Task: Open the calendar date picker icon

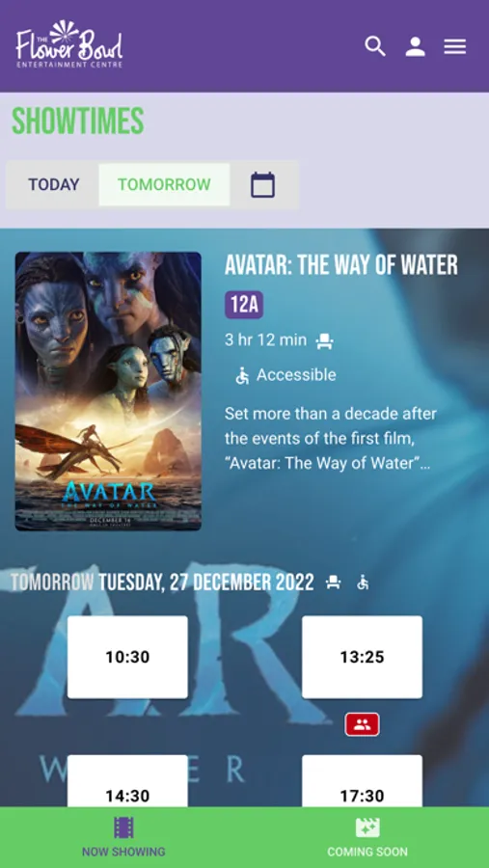Action: click(x=262, y=184)
